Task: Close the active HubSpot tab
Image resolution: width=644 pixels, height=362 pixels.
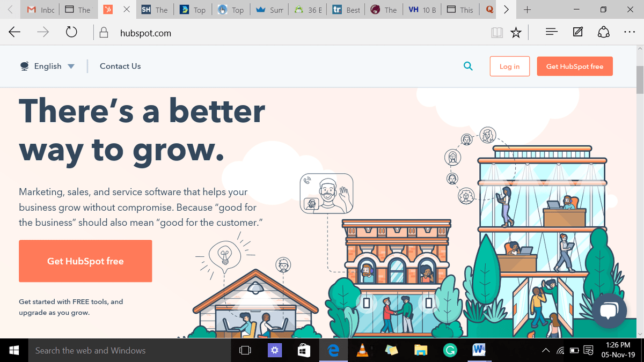Action: [126, 10]
